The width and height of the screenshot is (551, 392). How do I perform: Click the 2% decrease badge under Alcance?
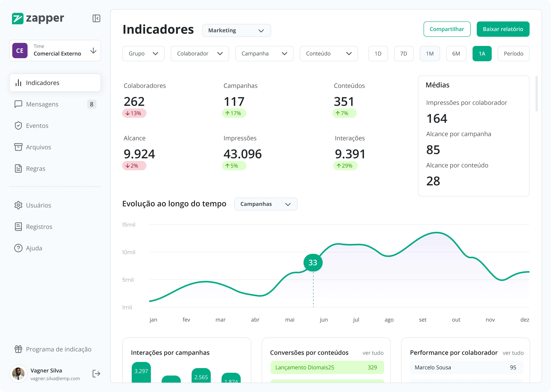click(x=134, y=166)
